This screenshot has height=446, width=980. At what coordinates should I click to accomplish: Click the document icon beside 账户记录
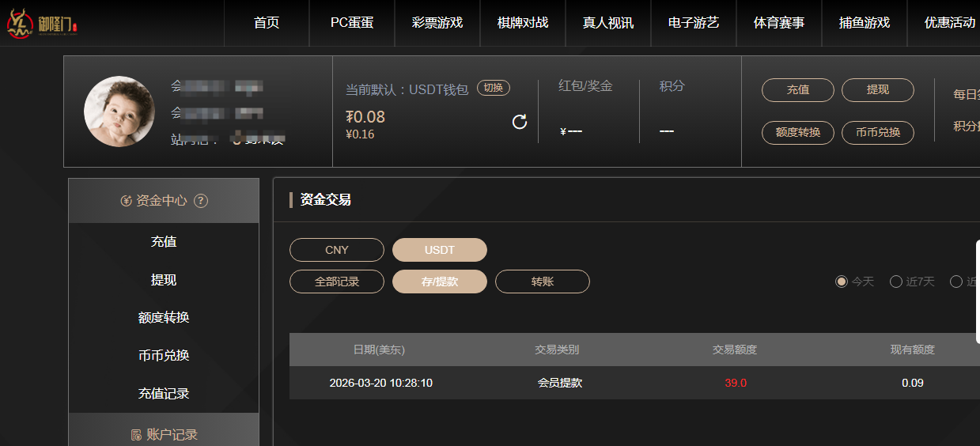pyautogui.click(x=136, y=435)
